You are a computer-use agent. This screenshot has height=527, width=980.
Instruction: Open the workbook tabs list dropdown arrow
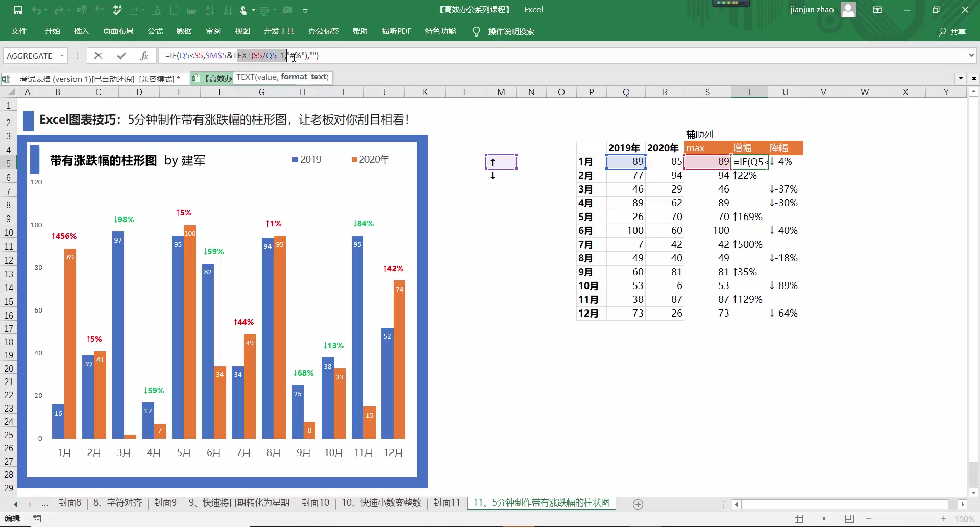961,78
